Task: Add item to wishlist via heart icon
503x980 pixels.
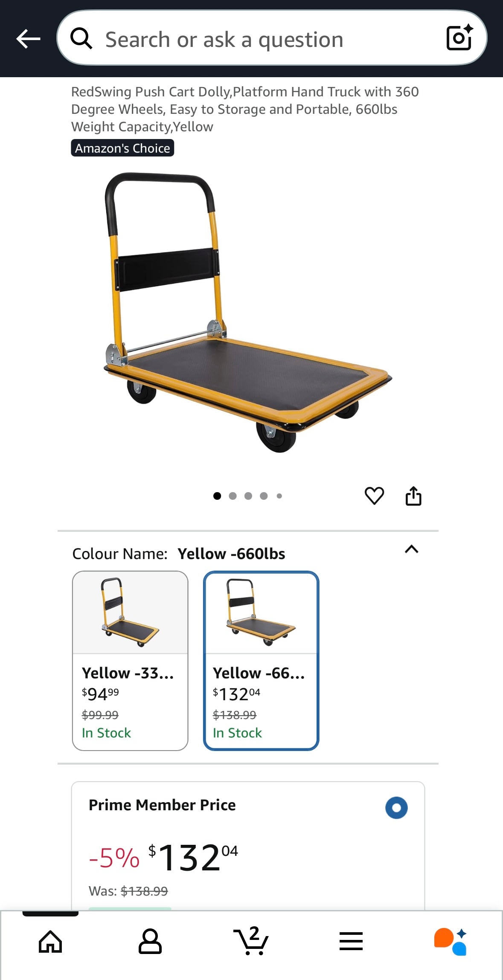Action: click(x=374, y=496)
